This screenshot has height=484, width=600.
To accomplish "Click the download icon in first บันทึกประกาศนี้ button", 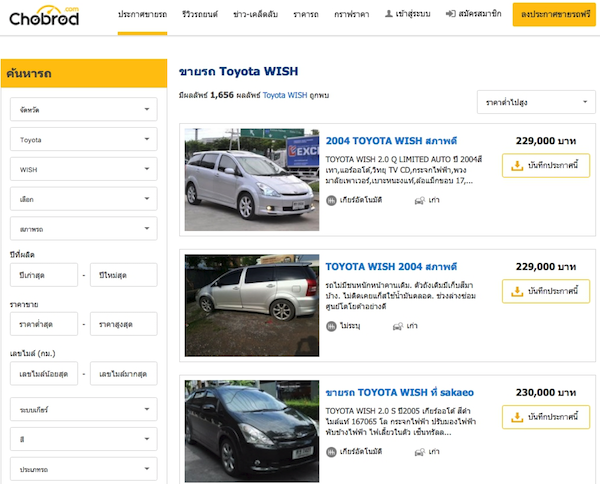I will (x=517, y=166).
